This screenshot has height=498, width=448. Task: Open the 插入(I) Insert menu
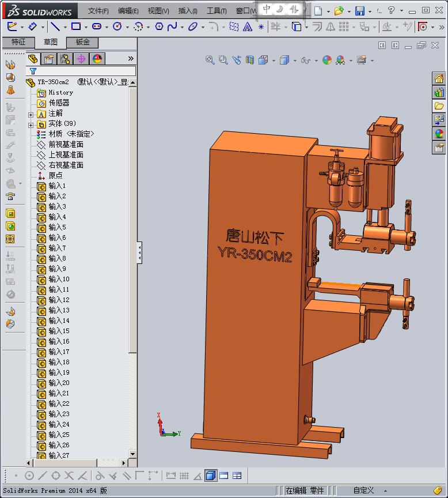[x=188, y=11]
